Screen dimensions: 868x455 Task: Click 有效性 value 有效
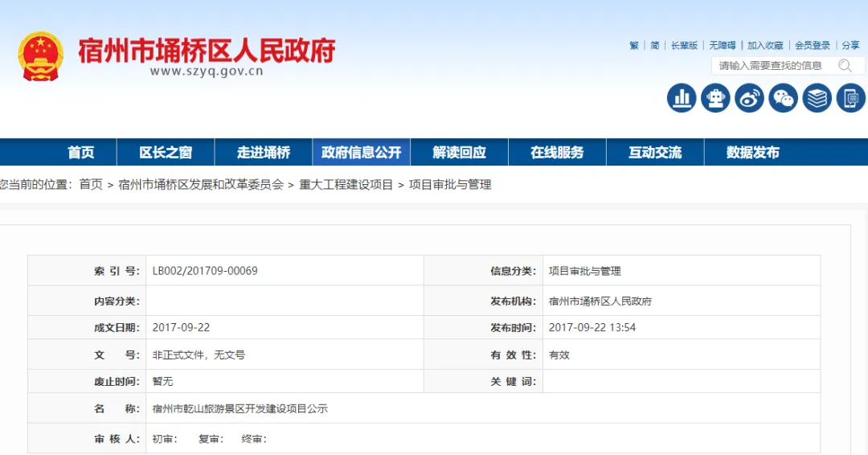pyautogui.click(x=559, y=355)
